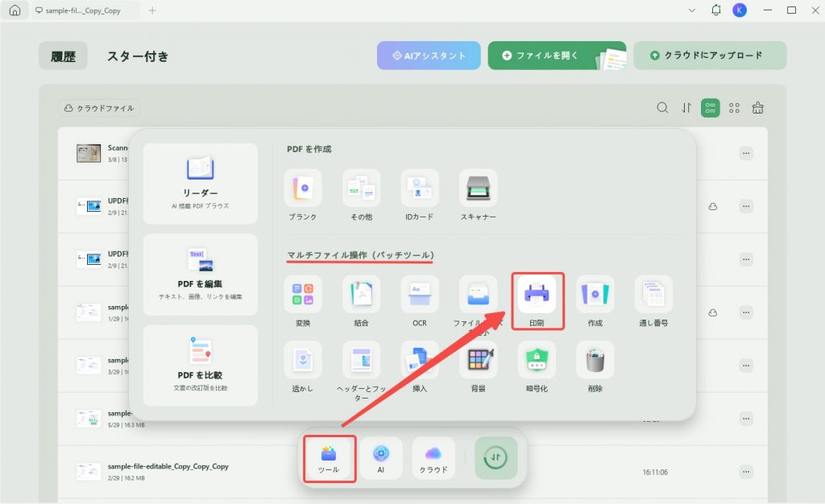
Task: Click the clear history broom icon
Action: click(x=757, y=108)
